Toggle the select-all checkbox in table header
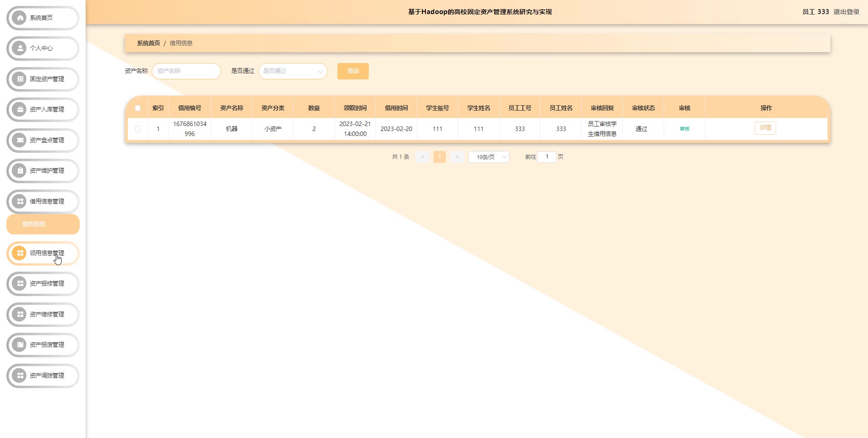 point(138,108)
